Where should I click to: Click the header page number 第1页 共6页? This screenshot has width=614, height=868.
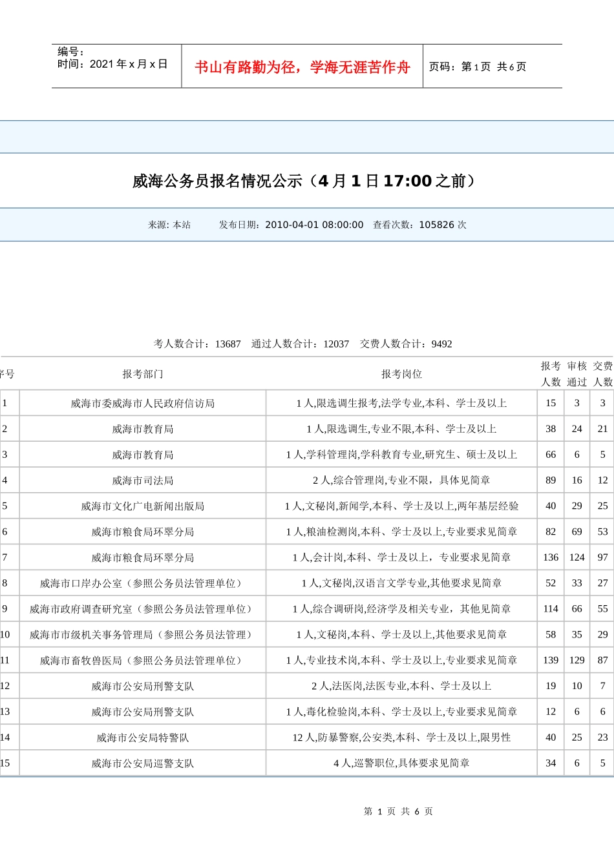(494, 67)
